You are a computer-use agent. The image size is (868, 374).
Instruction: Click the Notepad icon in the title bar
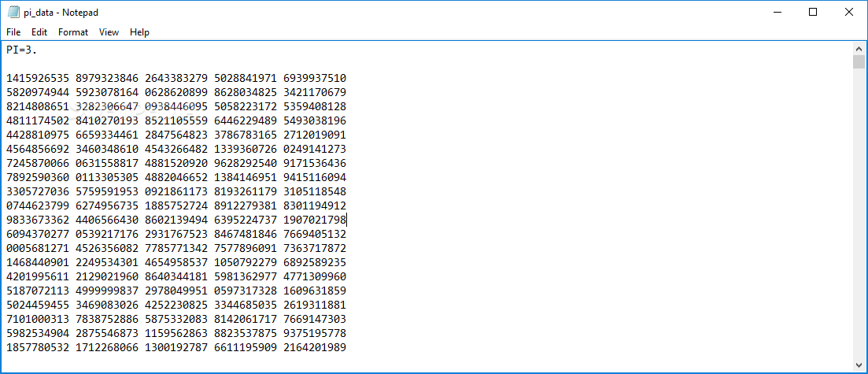point(13,12)
